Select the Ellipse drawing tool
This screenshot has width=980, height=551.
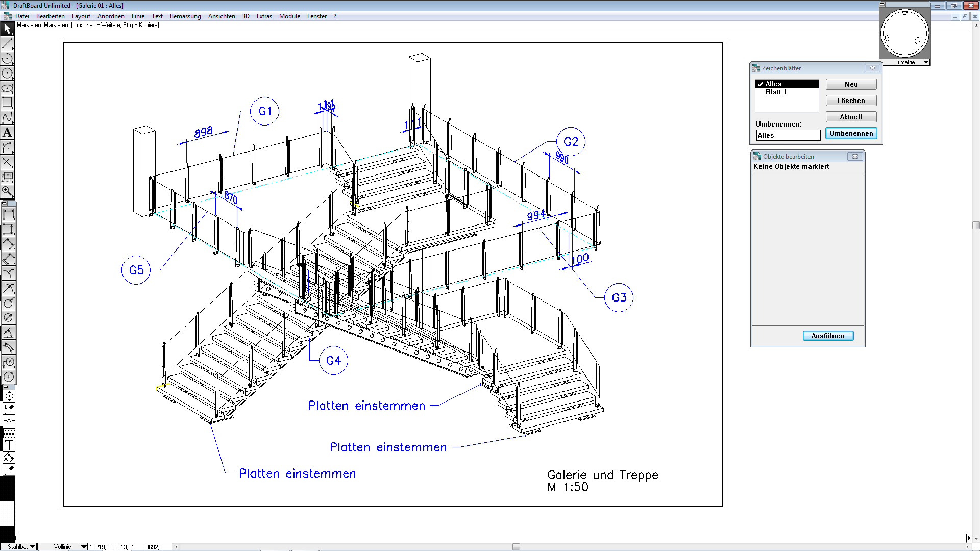click(7, 88)
